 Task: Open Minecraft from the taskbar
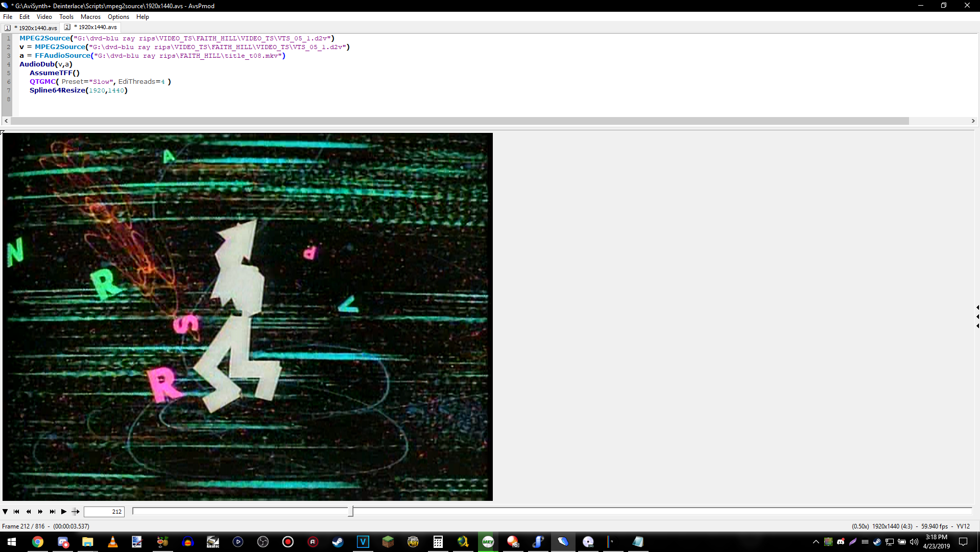coord(388,542)
